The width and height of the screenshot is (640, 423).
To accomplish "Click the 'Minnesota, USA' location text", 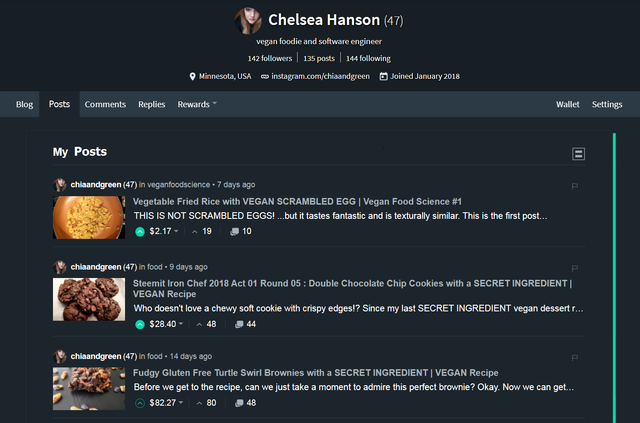I will (225, 76).
